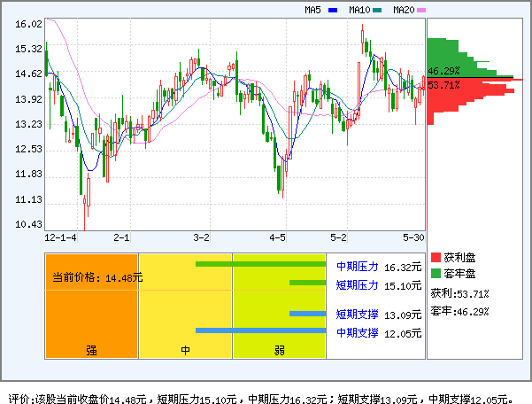Click the 中期压力 label

click(x=358, y=267)
